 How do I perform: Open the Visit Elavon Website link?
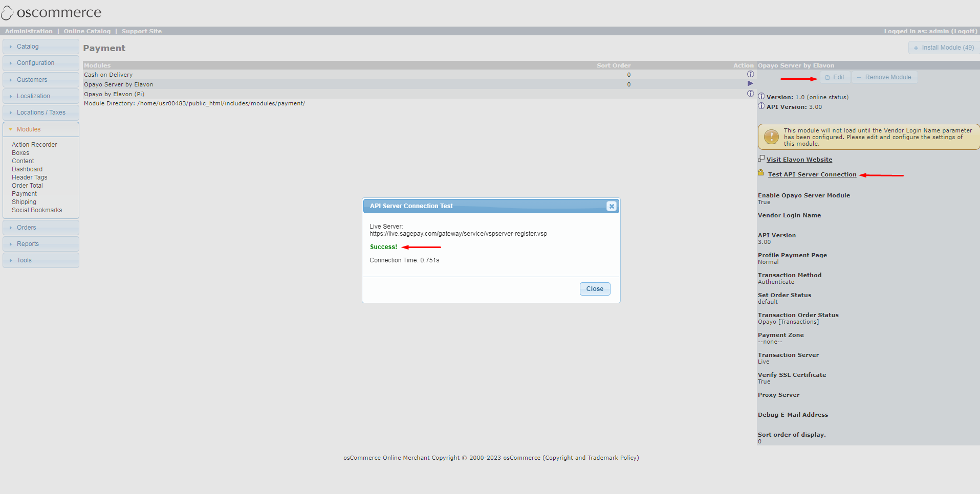click(799, 160)
